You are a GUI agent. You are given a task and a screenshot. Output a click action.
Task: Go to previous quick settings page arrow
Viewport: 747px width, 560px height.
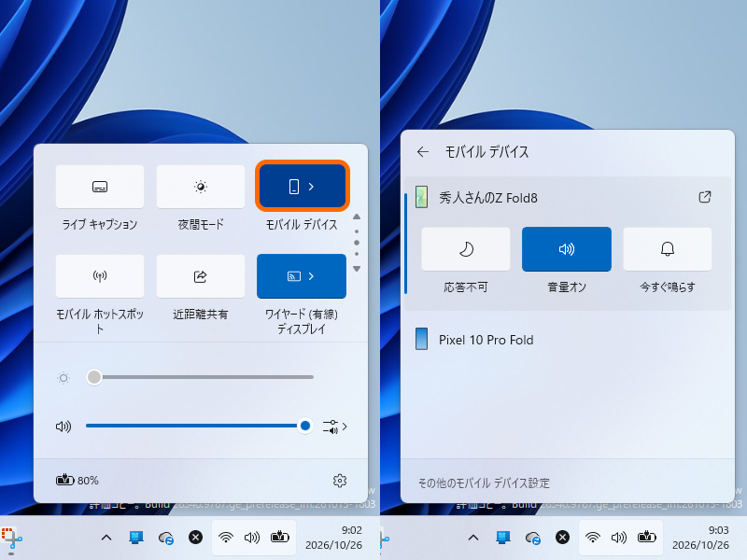click(357, 217)
